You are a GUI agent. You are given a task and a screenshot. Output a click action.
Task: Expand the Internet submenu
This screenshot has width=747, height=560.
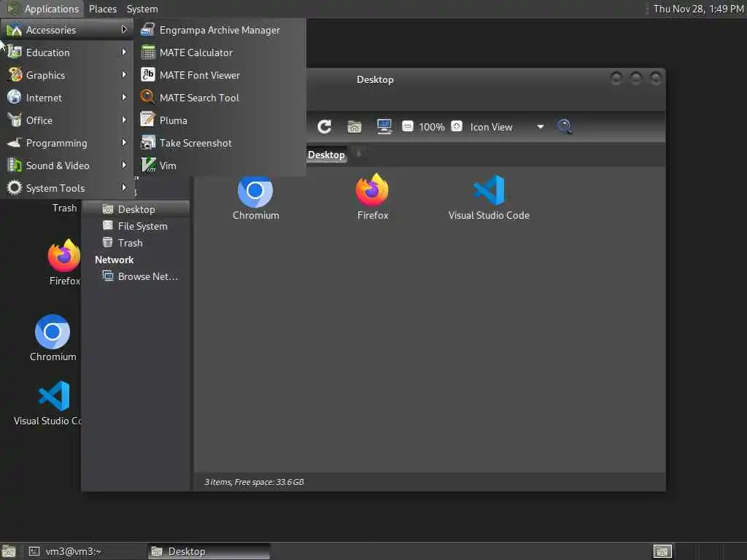pos(66,98)
